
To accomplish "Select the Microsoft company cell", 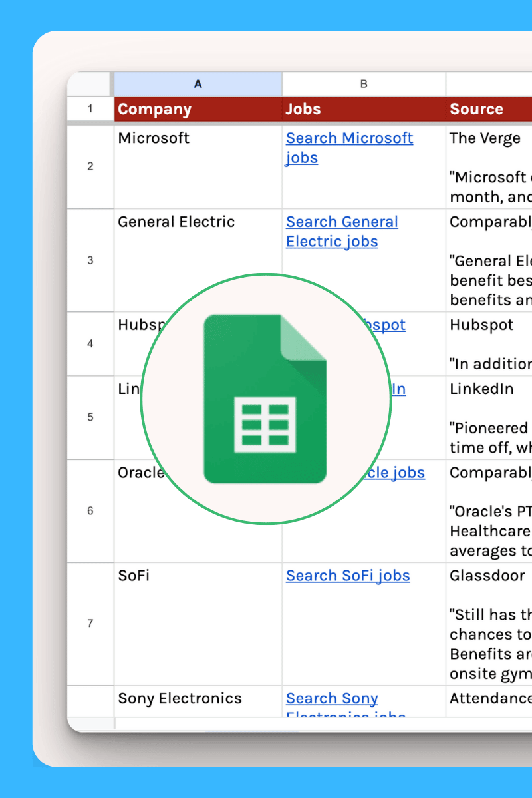I will 198,166.
